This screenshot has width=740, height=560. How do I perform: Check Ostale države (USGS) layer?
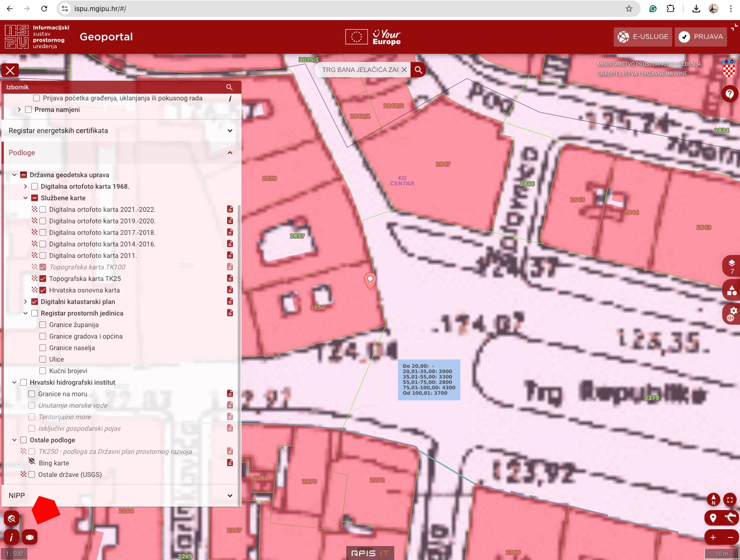(x=32, y=475)
